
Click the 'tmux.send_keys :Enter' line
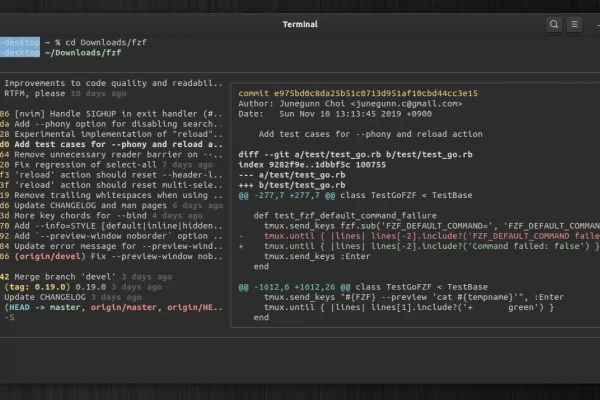(317, 256)
